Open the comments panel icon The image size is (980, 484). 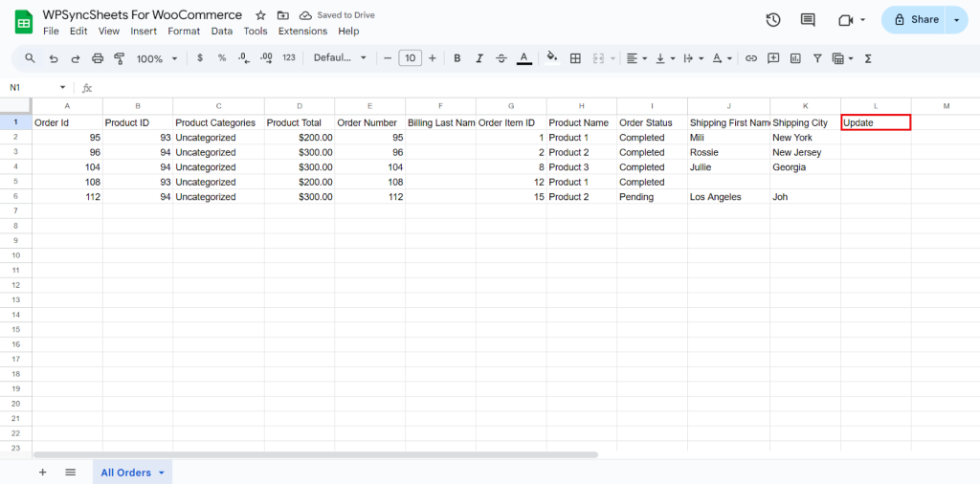tap(808, 20)
